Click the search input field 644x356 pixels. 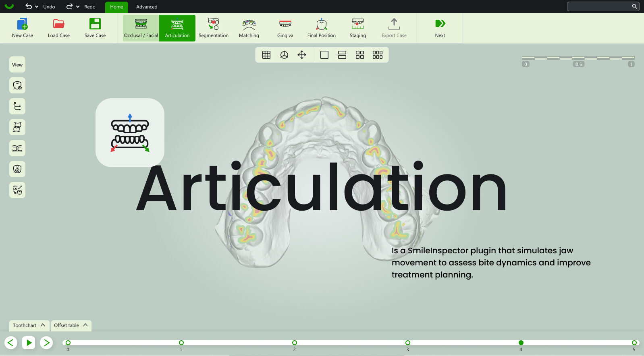click(x=600, y=6)
